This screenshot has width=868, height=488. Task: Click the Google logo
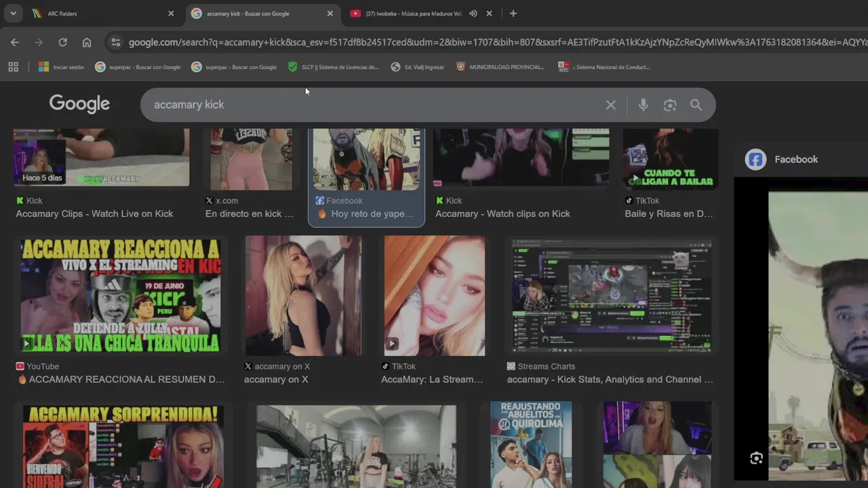click(79, 104)
